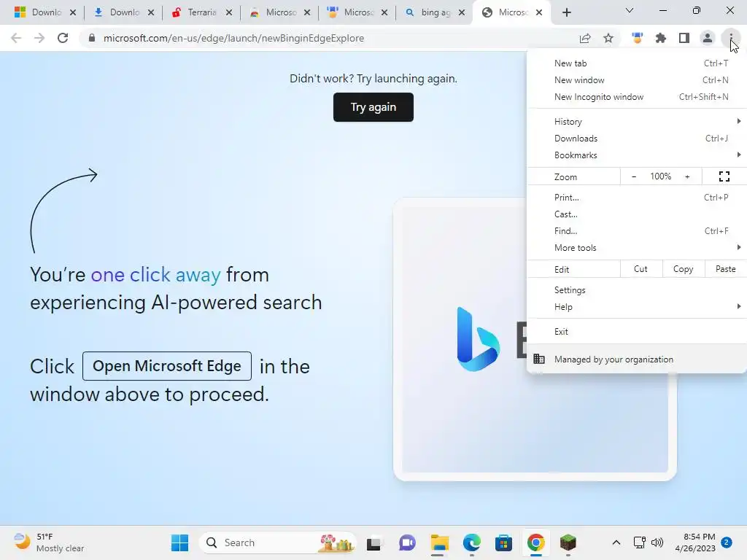Open Settings from the menu
Viewport: 747px width, 560px height.
pos(637,290)
